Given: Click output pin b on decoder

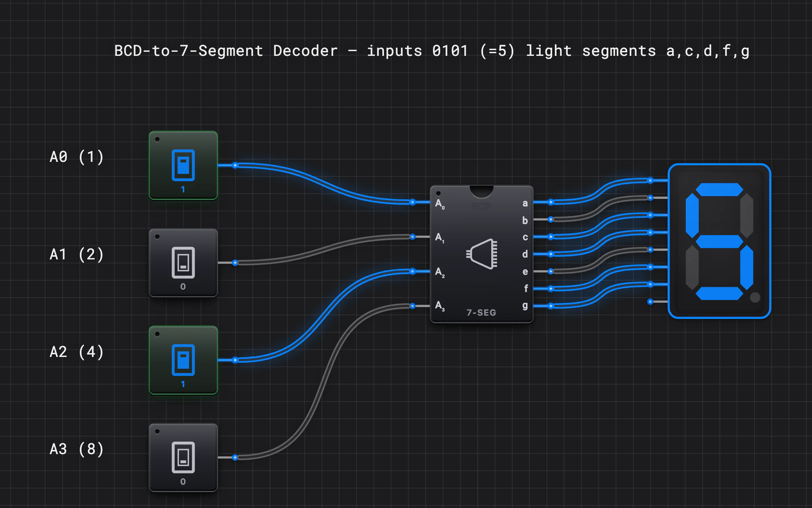Looking at the screenshot, I should pyautogui.click(x=551, y=219).
